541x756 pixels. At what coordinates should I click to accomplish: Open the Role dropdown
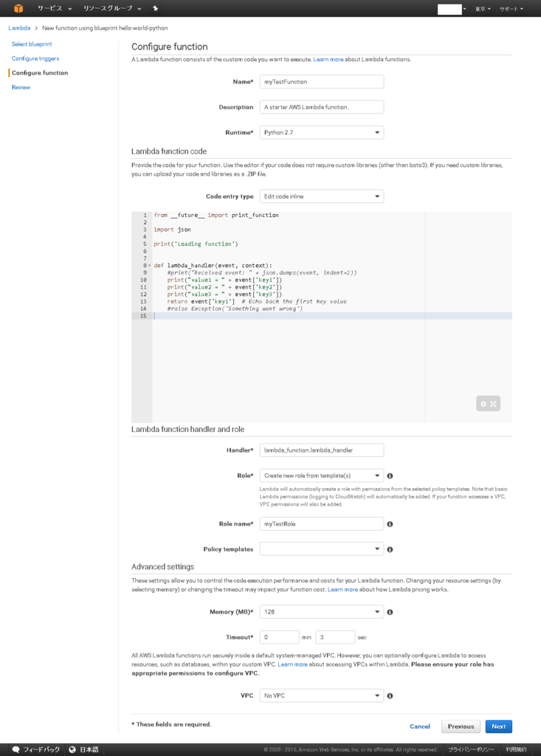coord(322,475)
